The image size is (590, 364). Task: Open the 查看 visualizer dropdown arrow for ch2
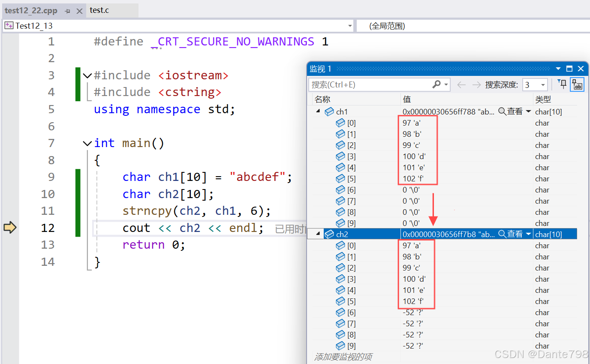pos(528,235)
